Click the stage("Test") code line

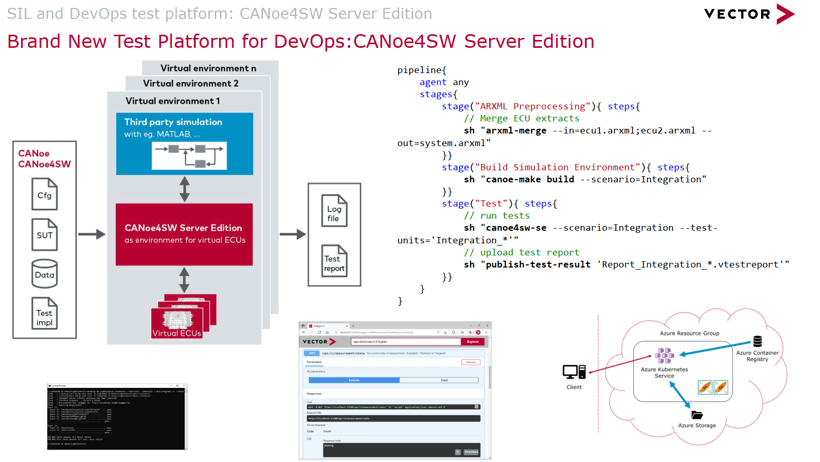499,204
